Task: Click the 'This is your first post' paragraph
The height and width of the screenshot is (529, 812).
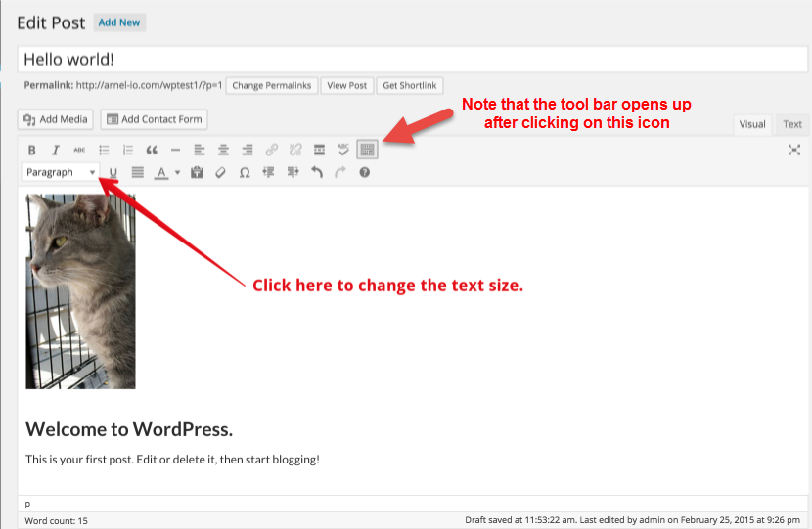Action: click(172, 460)
